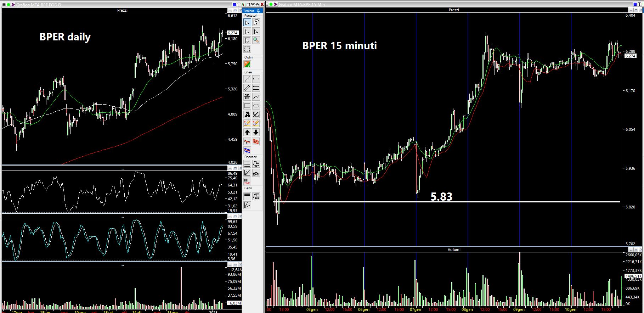The image size is (644, 313).
Task: Insert a down arrow marker
Action: 256,132
